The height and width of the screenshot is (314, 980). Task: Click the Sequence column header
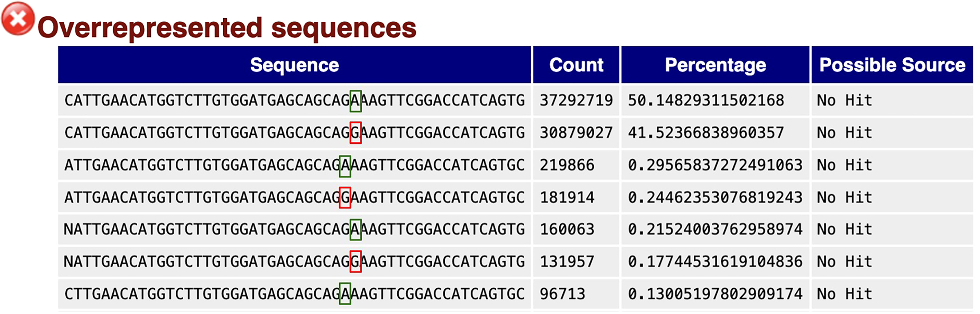[x=294, y=65]
